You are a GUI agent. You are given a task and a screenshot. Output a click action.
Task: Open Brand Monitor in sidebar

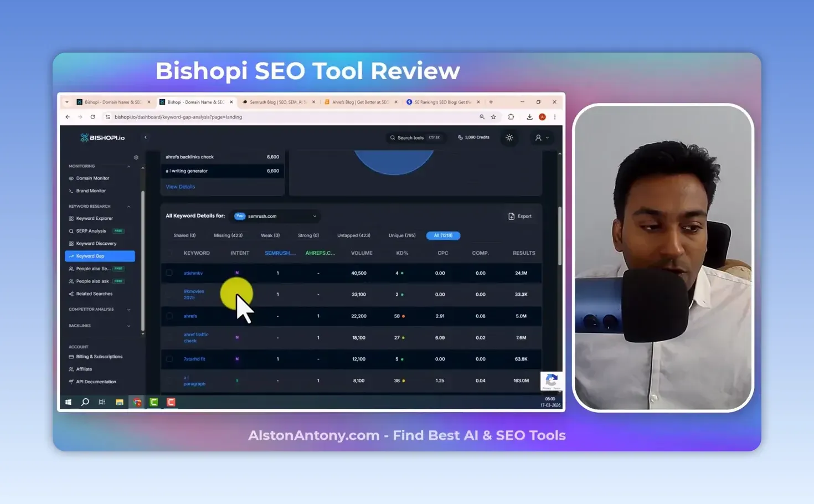pyautogui.click(x=91, y=191)
